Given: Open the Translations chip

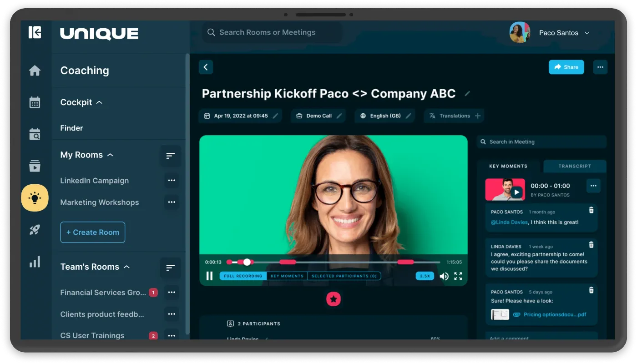Looking at the screenshot, I should click(454, 116).
